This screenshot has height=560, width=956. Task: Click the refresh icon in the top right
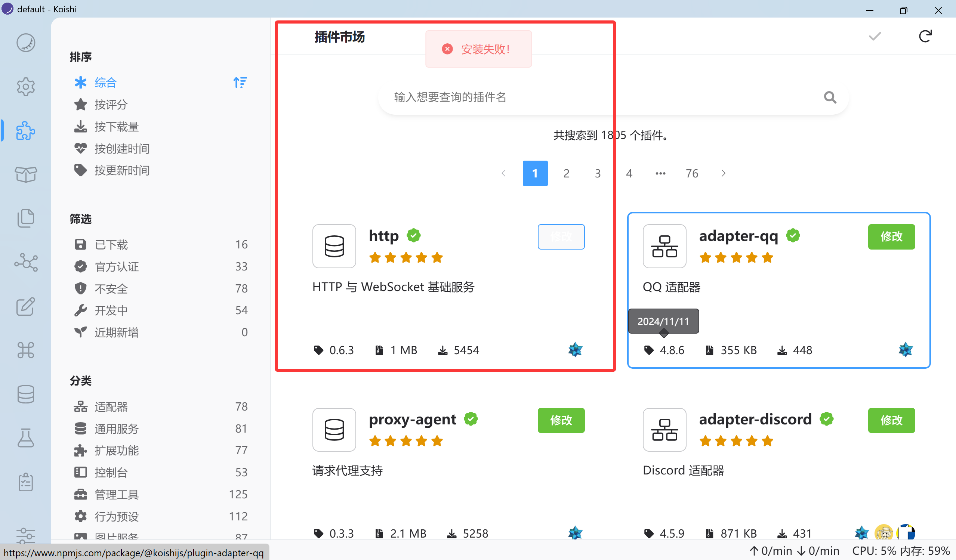click(925, 36)
